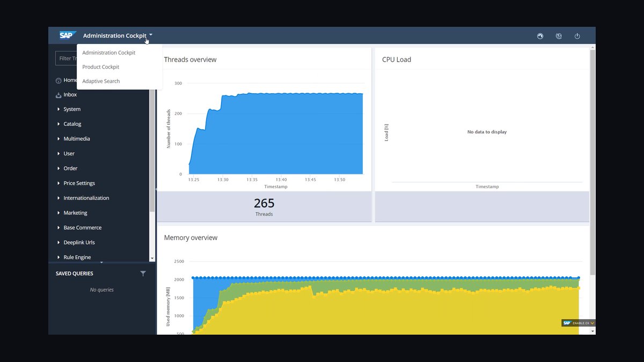Click the SAP Enable Now badge
Screen dimensions: 644x362
tap(578, 323)
